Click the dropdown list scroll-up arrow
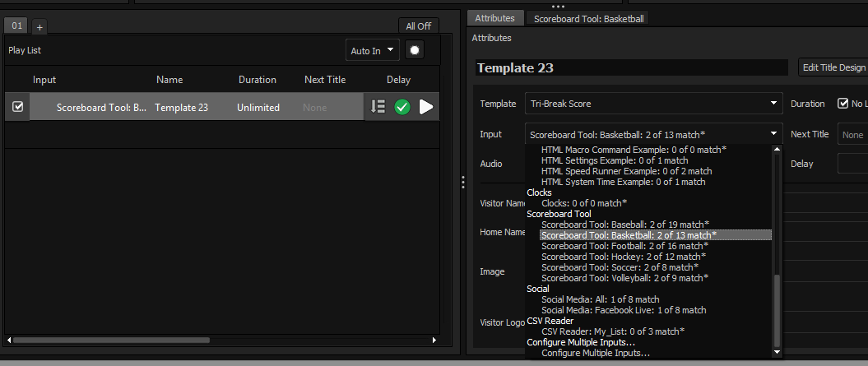This screenshot has width=868, height=366. (x=777, y=151)
